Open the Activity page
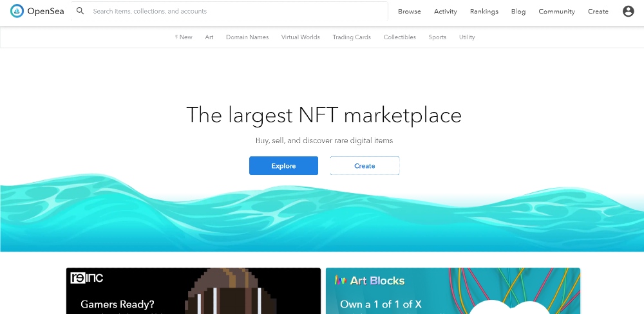This screenshot has height=314, width=644. click(445, 12)
